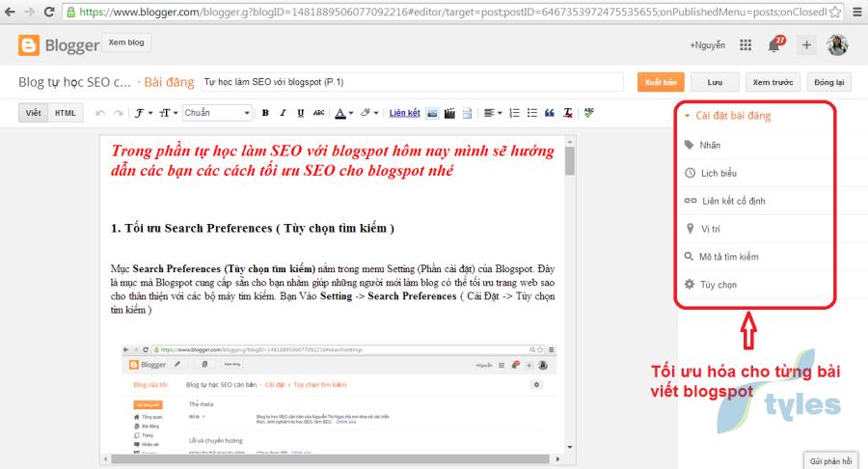The height and width of the screenshot is (469, 868).
Task: Click the Liên kết link button
Action: 405,113
